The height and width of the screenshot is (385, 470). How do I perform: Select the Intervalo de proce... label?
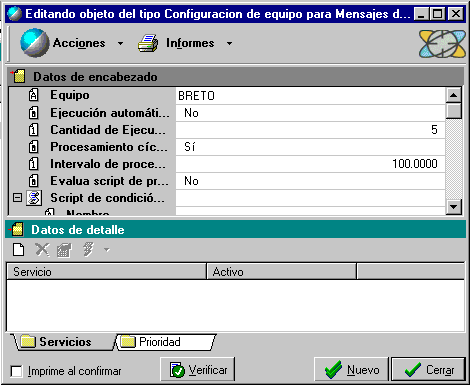(108, 164)
